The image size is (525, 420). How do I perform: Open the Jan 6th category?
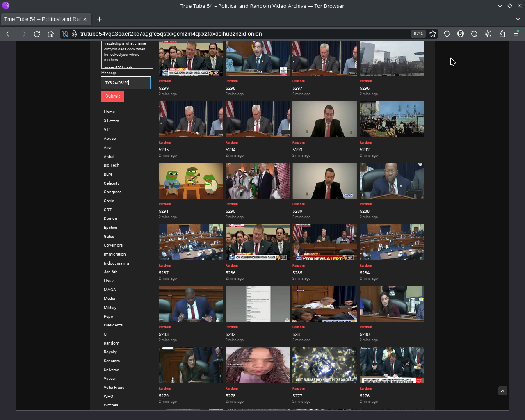click(111, 272)
